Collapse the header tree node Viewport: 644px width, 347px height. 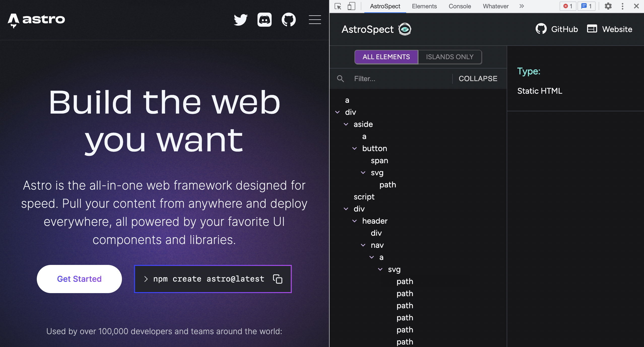tap(355, 221)
